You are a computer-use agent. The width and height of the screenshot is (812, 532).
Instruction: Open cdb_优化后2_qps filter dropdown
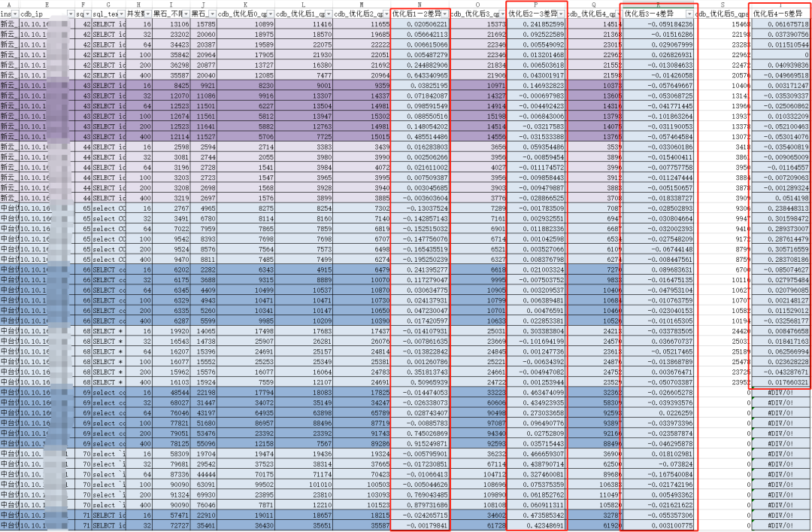tap(387, 14)
